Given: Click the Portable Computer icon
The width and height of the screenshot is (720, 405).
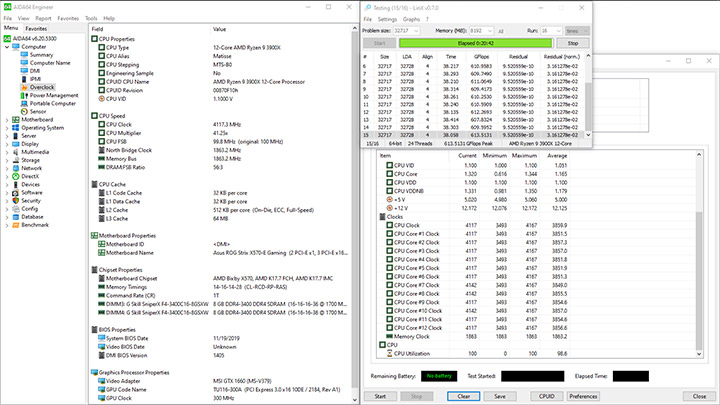Looking at the screenshot, I should [24, 103].
